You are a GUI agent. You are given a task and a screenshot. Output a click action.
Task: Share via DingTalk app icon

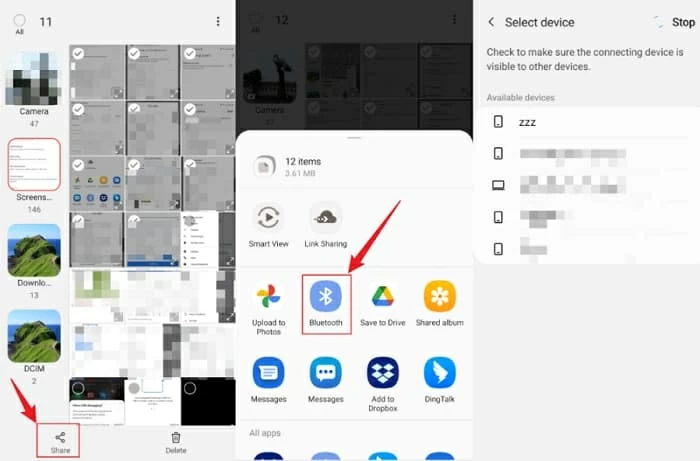pyautogui.click(x=440, y=373)
